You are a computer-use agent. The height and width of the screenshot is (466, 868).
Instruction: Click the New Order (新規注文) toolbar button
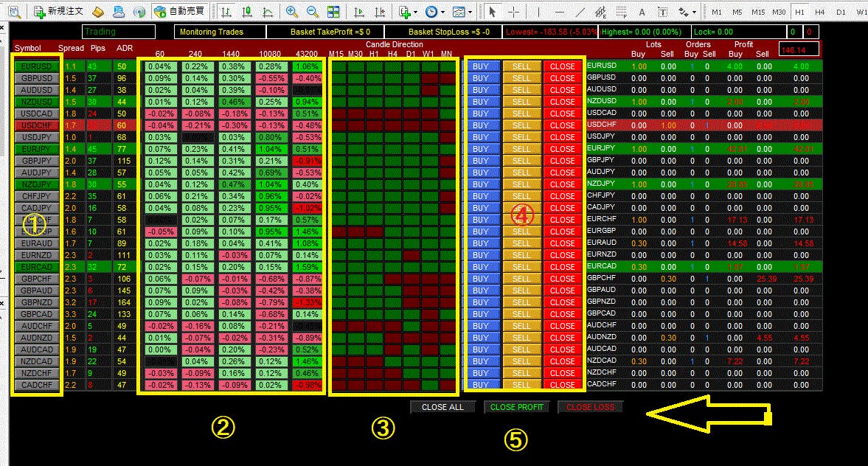coord(60,12)
